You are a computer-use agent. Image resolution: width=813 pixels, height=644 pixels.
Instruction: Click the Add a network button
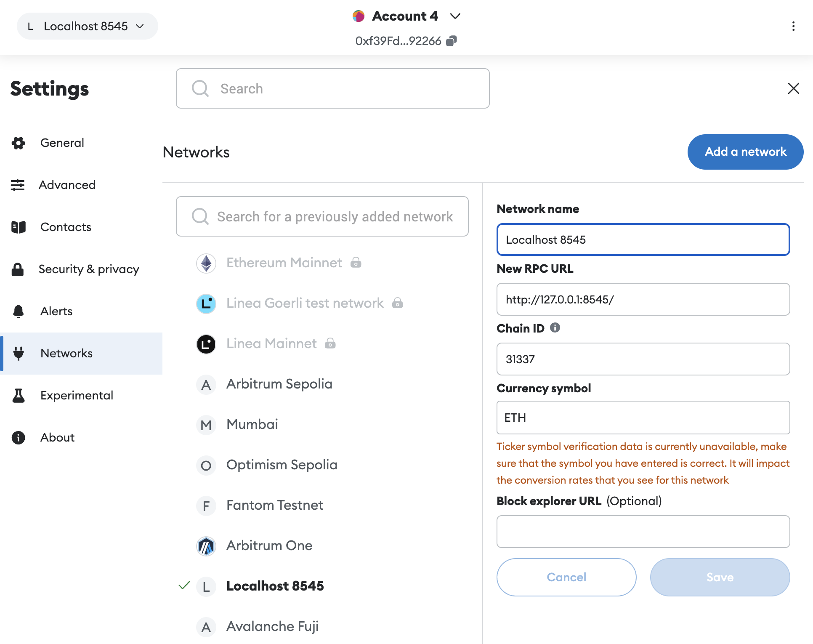click(745, 152)
